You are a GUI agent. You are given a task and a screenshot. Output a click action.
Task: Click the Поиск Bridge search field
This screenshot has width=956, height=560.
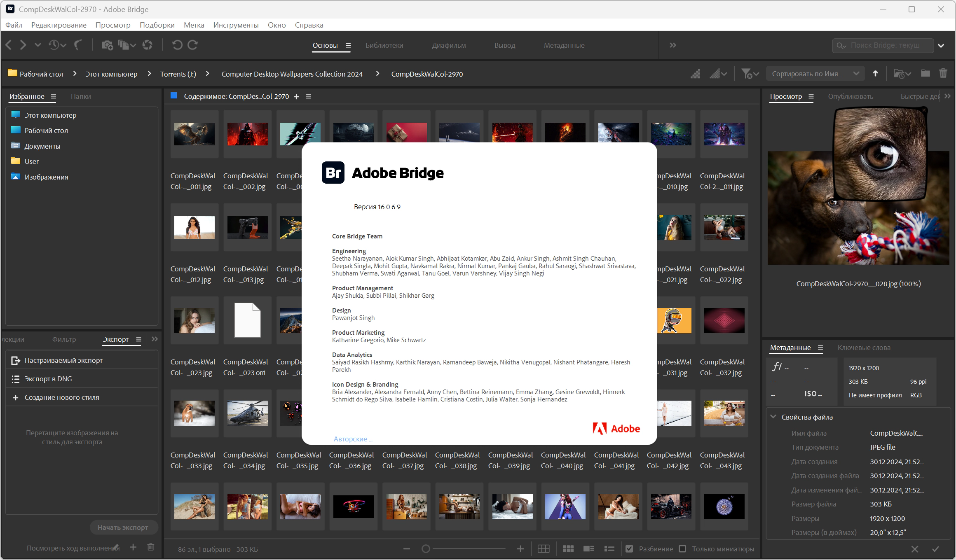pyautogui.click(x=883, y=45)
